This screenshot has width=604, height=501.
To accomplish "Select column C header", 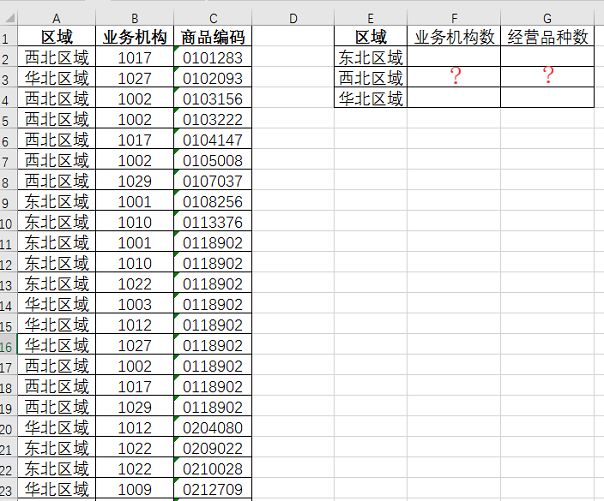I will pyautogui.click(x=213, y=18).
